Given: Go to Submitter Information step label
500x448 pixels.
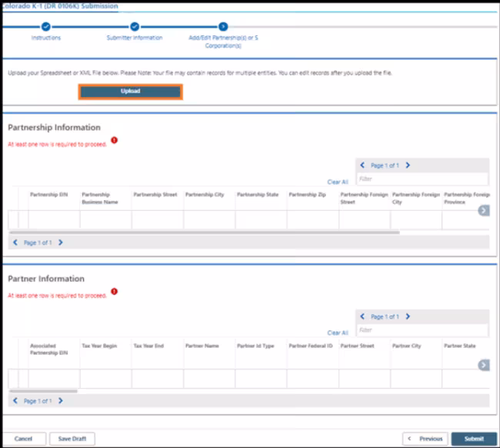Looking at the screenshot, I should 135,38.
